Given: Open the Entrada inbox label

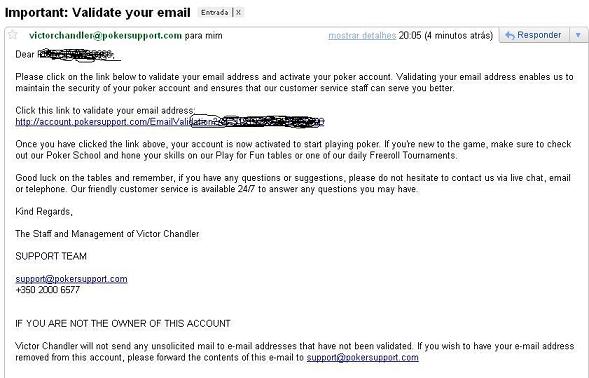Looking at the screenshot, I should [214, 12].
